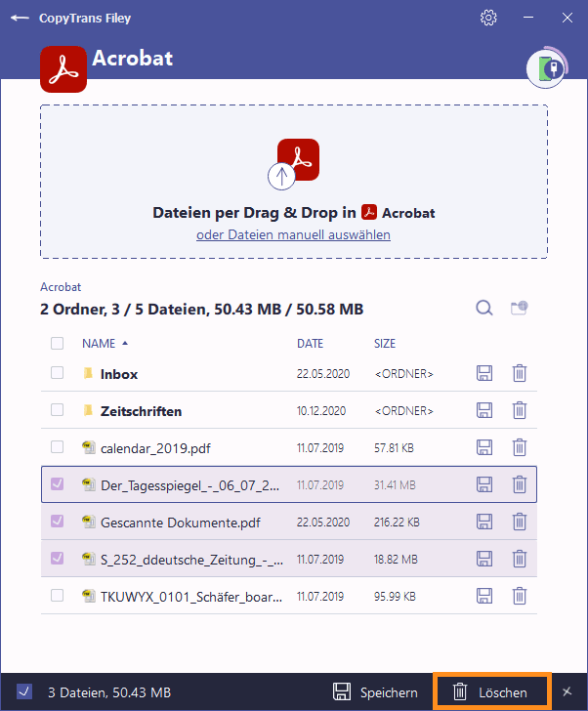588x711 pixels.
Task: Click the device connection icon
Action: tap(546, 68)
